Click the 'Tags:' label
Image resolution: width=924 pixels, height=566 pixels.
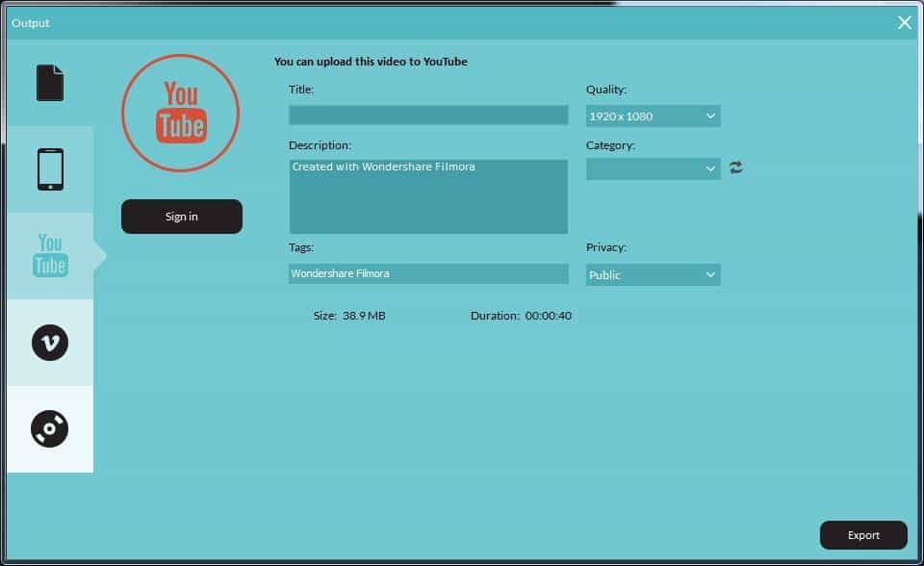tap(301, 247)
